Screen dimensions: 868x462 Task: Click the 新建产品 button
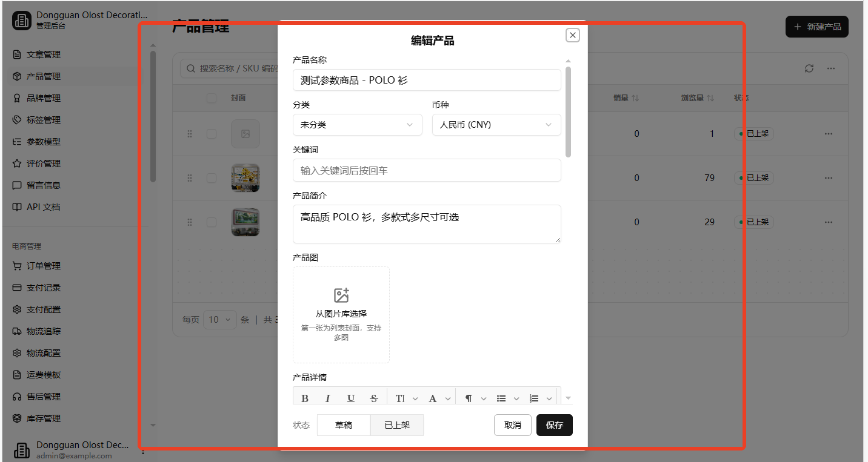coord(817,27)
